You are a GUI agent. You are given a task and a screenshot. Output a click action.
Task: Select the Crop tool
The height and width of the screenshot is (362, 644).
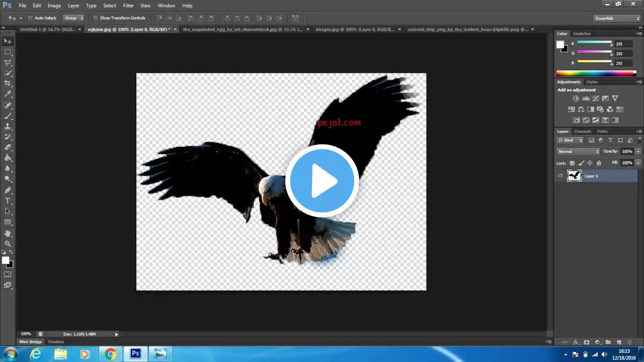coord(8,83)
